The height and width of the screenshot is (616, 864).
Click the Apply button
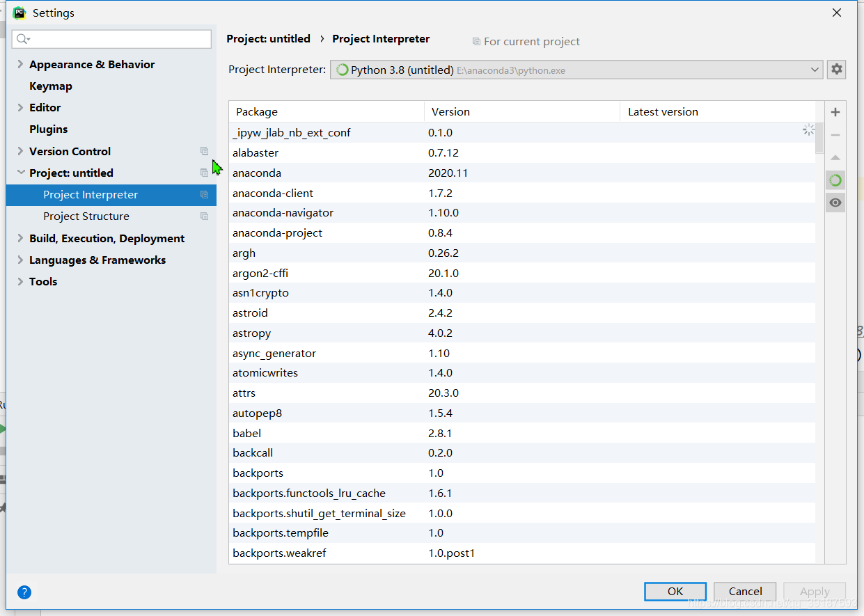[x=815, y=591]
